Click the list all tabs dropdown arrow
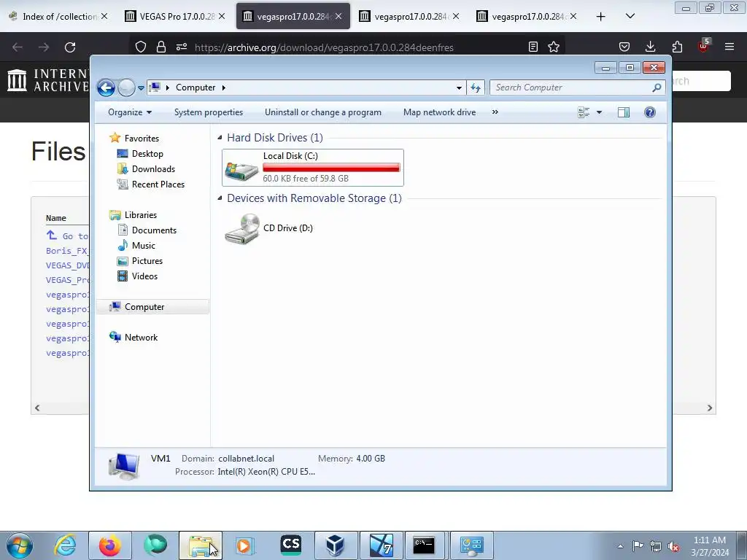Screen dimensions: 747x560 630,16
